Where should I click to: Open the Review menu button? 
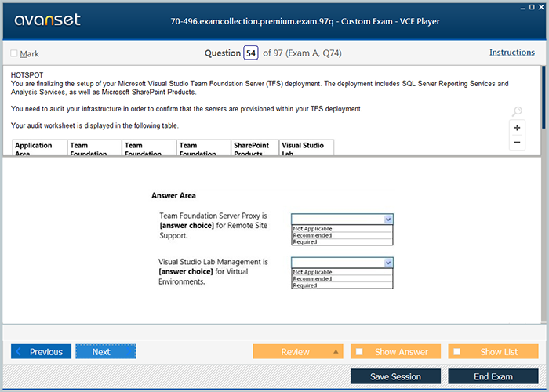298,351
